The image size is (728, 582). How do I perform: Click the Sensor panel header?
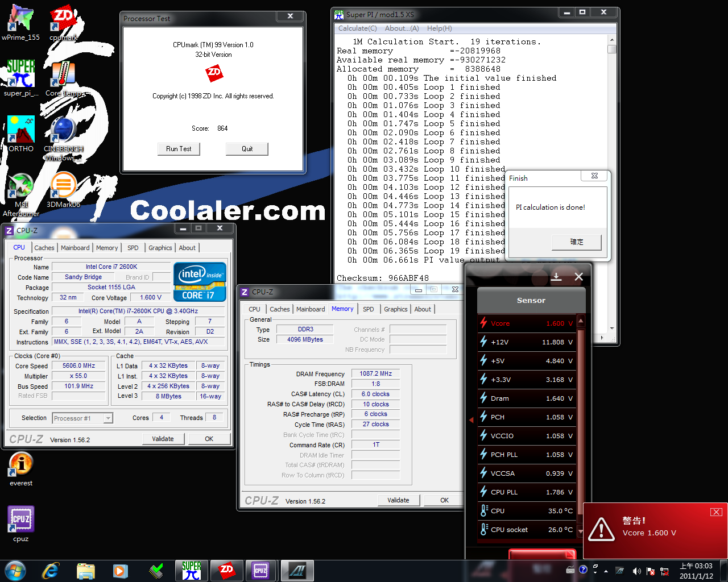531,300
